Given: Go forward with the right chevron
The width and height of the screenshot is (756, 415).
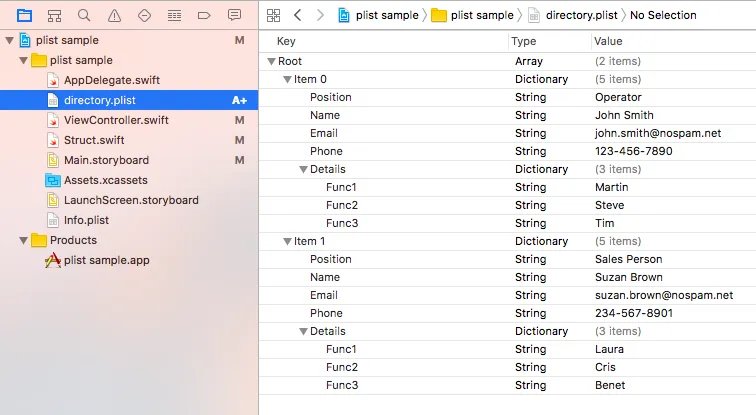Looking at the screenshot, I should tap(320, 15).
